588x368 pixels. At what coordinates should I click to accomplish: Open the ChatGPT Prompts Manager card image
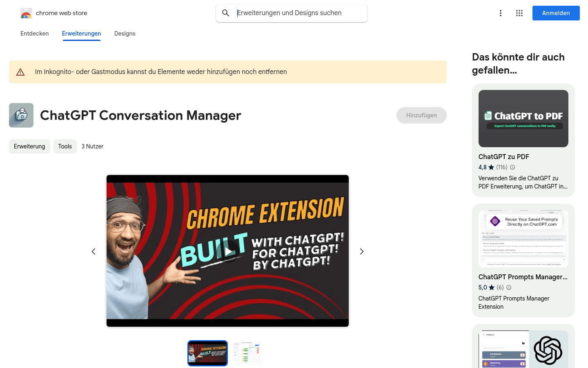click(x=523, y=239)
